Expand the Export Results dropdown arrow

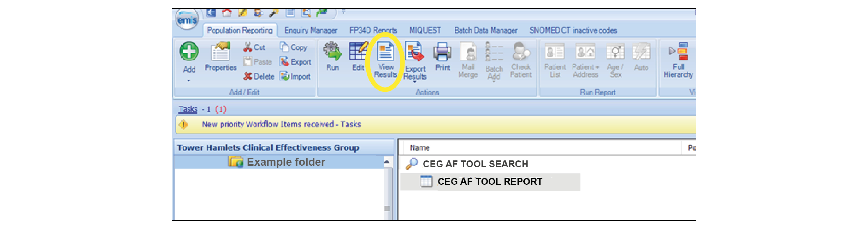coord(415,82)
